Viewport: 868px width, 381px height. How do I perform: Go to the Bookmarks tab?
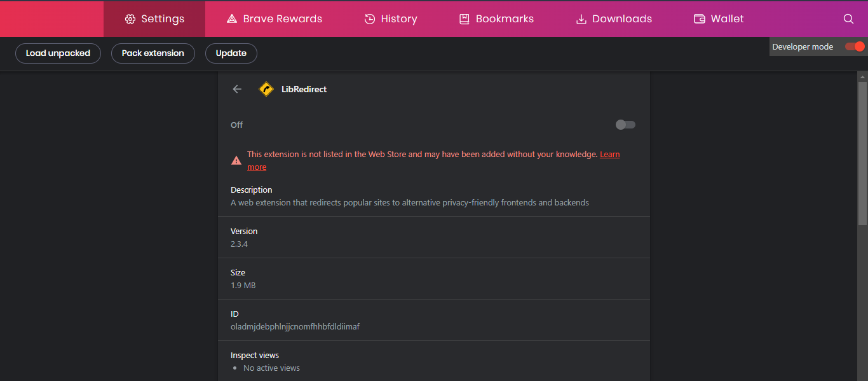point(496,19)
